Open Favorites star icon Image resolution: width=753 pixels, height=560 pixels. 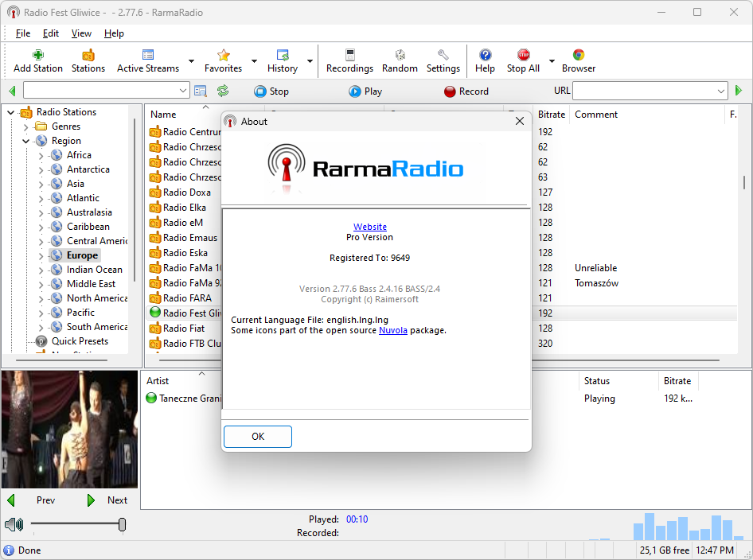click(x=223, y=61)
